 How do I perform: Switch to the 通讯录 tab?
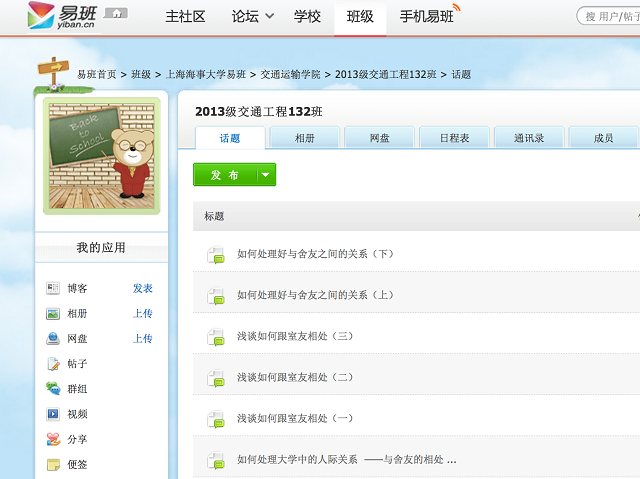[529, 138]
